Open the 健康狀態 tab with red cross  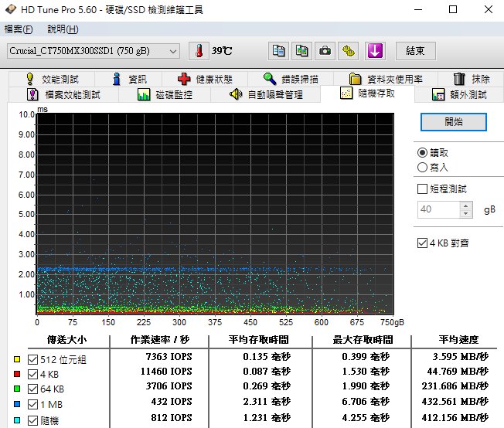click(204, 79)
